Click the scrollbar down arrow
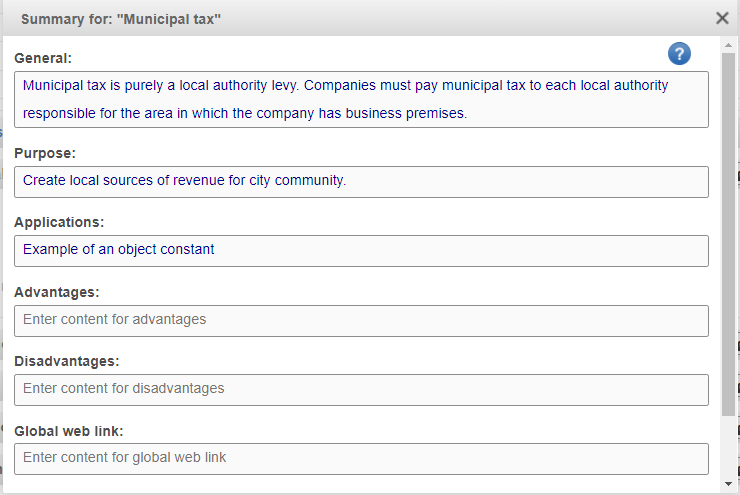The width and height of the screenshot is (740, 495). [x=728, y=484]
